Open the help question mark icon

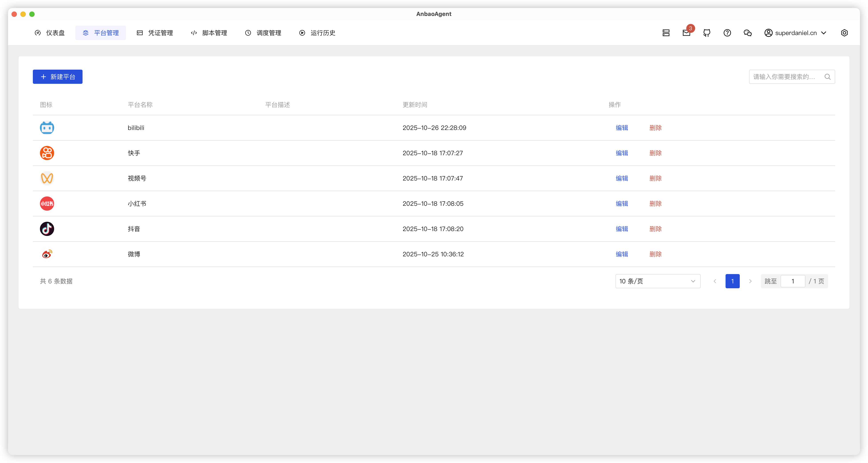coord(727,33)
